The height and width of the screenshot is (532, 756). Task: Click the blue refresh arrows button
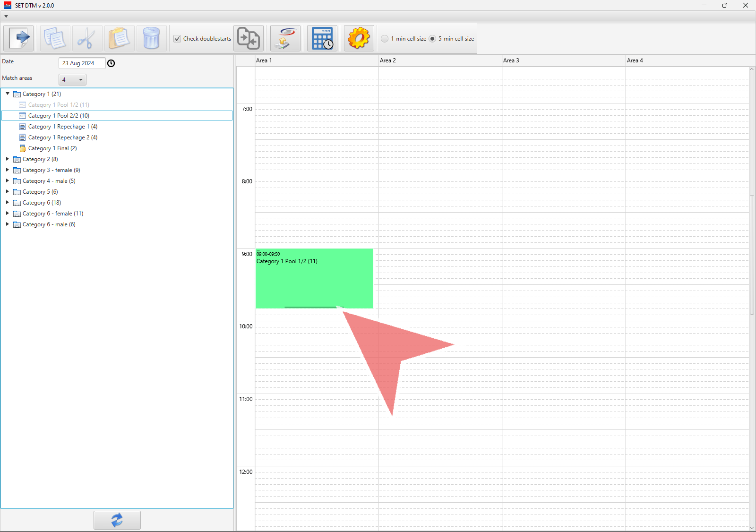coord(117,520)
